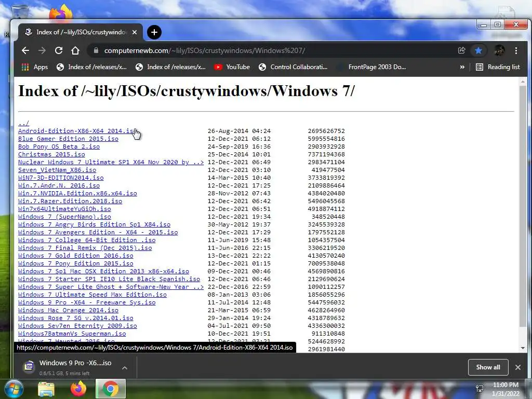Switch to Chrome taskbar button
This screenshot has width=532, height=399.
pos(111,389)
